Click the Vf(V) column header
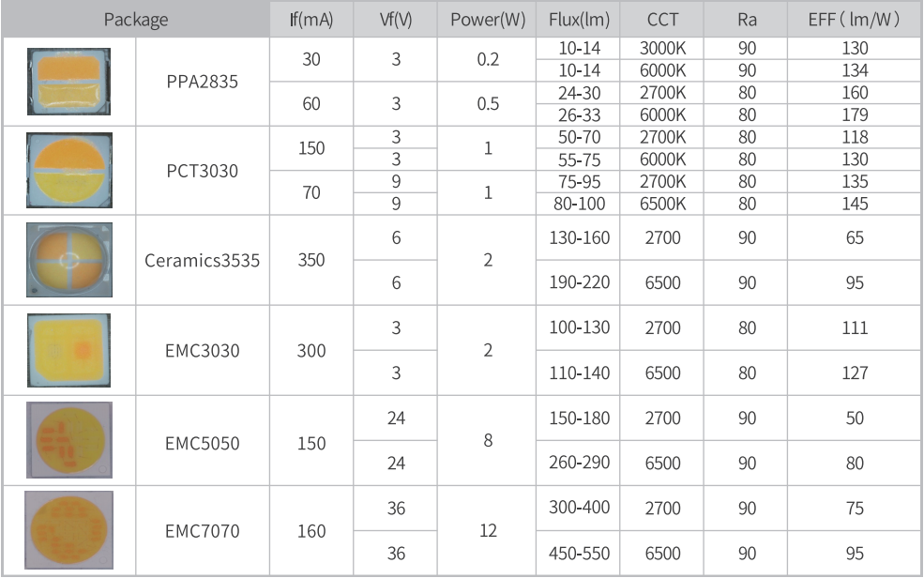The width and height of the screenshot is (924, 578). click(x=396, y=19)
